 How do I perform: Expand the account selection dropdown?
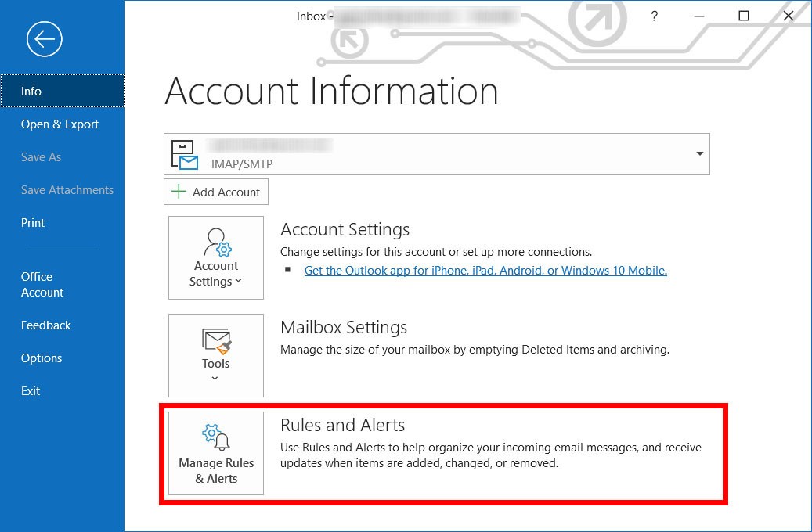(699, 153)
